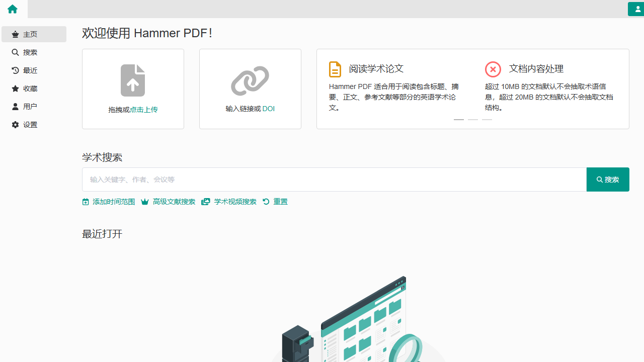Click the crown icon beside 高级文献搜索
The height and width of the screenshot is (362, 644).
[145, 202]
